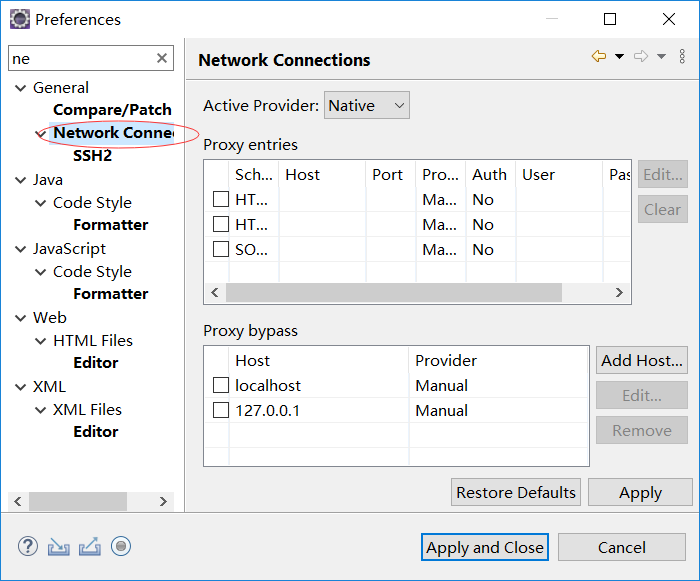Open the Active Provider dropdown

[x=366, y=105]
